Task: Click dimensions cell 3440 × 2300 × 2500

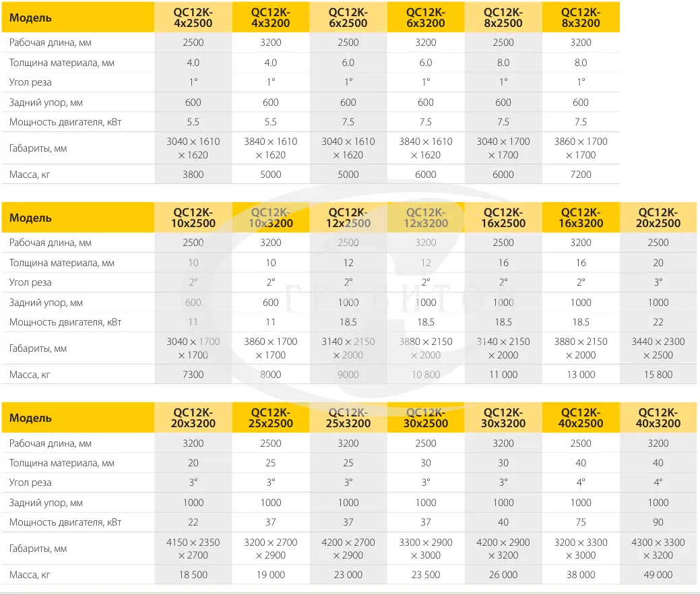Action: [x=658, y=348]
